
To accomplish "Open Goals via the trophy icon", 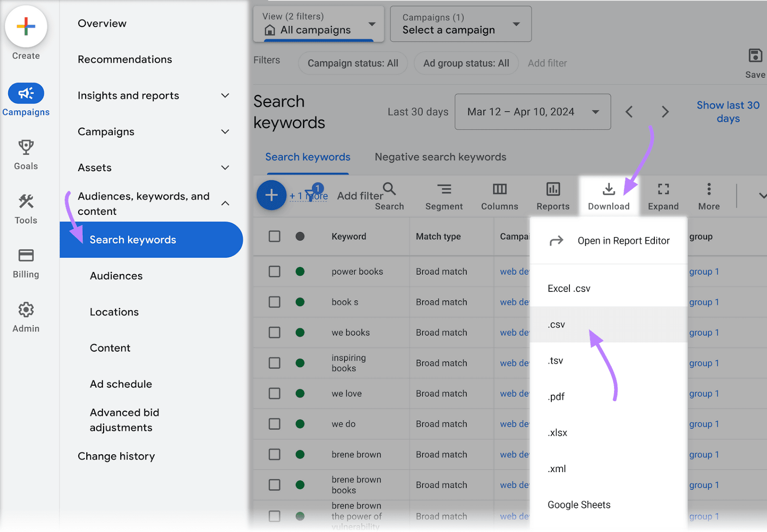I will [x=26, y=148].
